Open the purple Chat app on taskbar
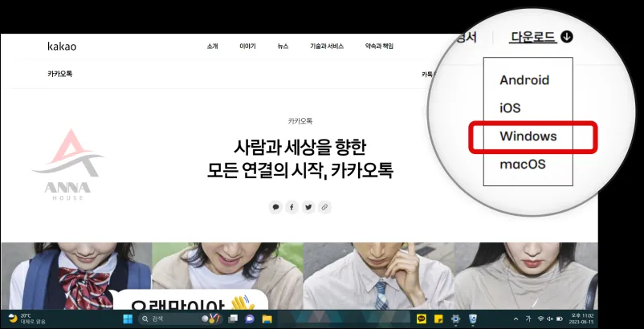Viewport: 644px width, 329px height. (250, 319)
